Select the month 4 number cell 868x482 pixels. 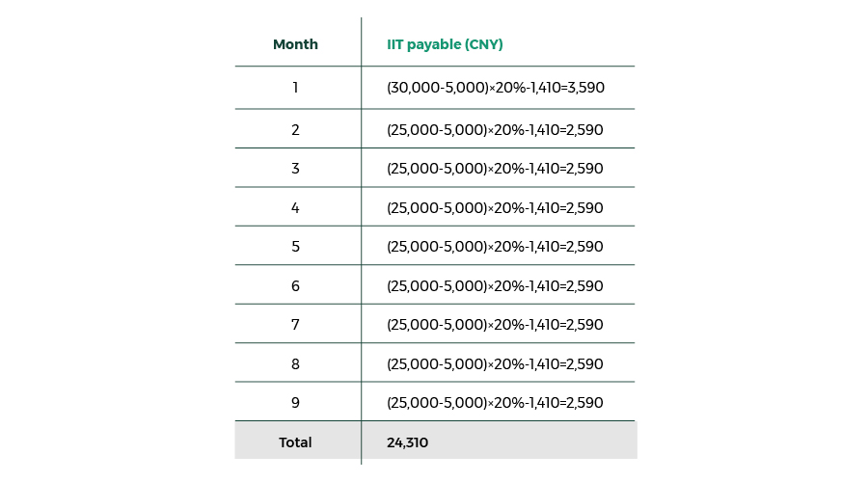coord(295,207)
